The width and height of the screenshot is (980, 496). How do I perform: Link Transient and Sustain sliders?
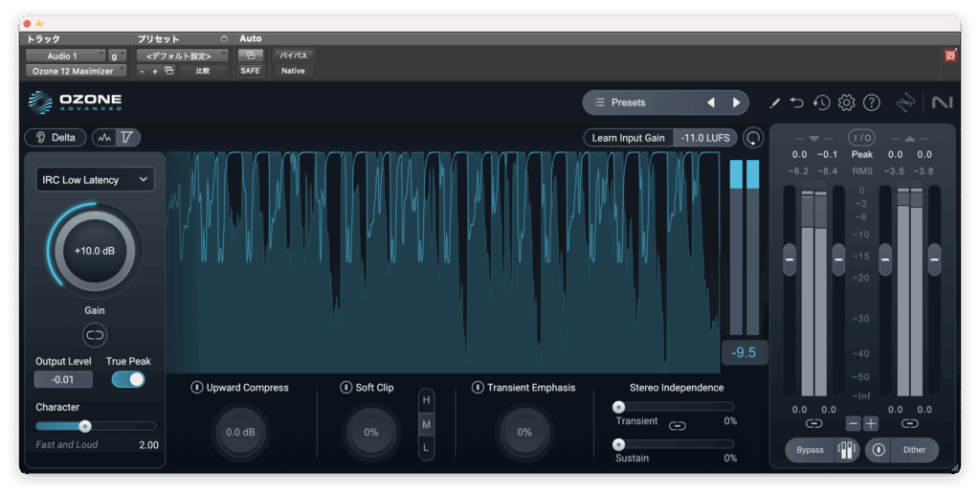pyautogui.click(x=678, y=425)
